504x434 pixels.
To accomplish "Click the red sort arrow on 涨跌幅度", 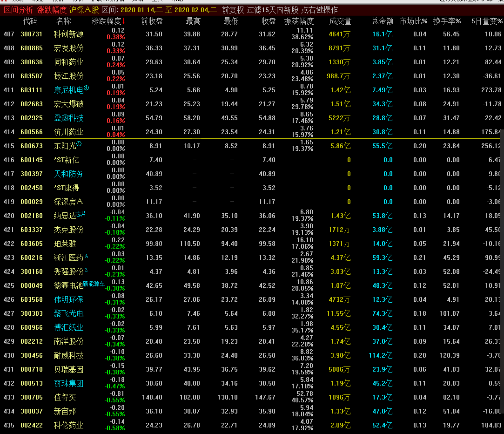I will [x=124, y=21].
